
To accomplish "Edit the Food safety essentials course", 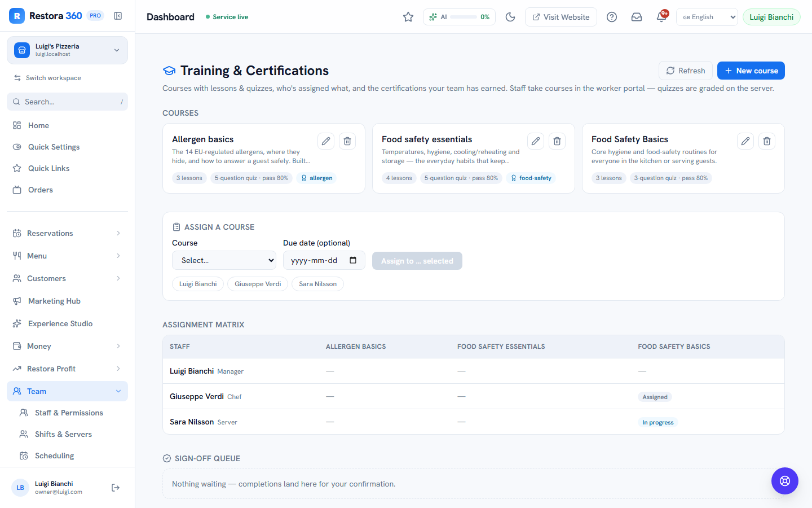I will pyautogui.click(x=536, y=141).
